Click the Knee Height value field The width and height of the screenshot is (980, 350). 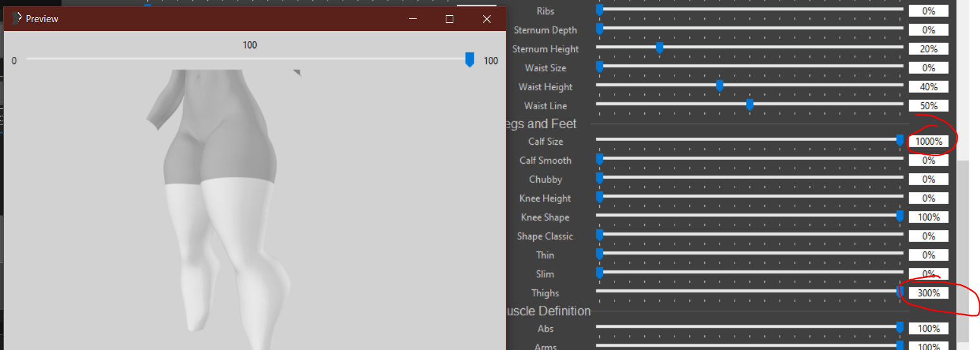pyautogui.click(x=929, y=198)
